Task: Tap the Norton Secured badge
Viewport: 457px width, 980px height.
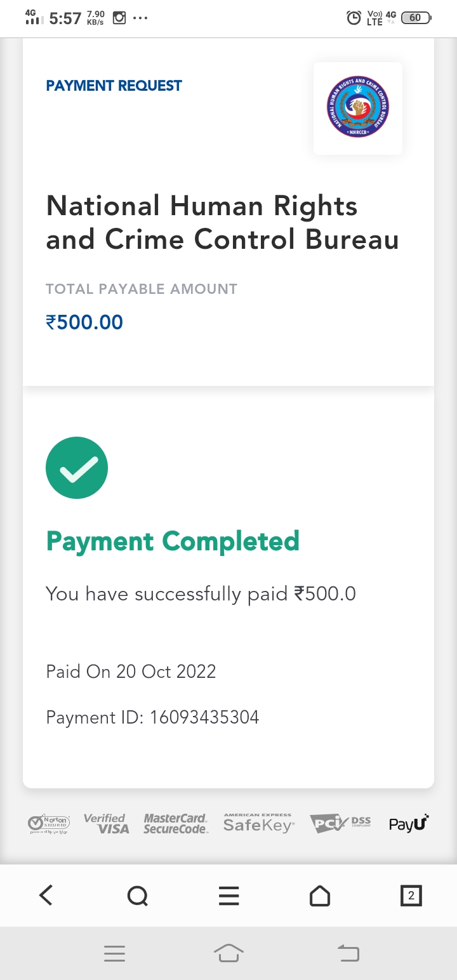Action: point(49,823)
